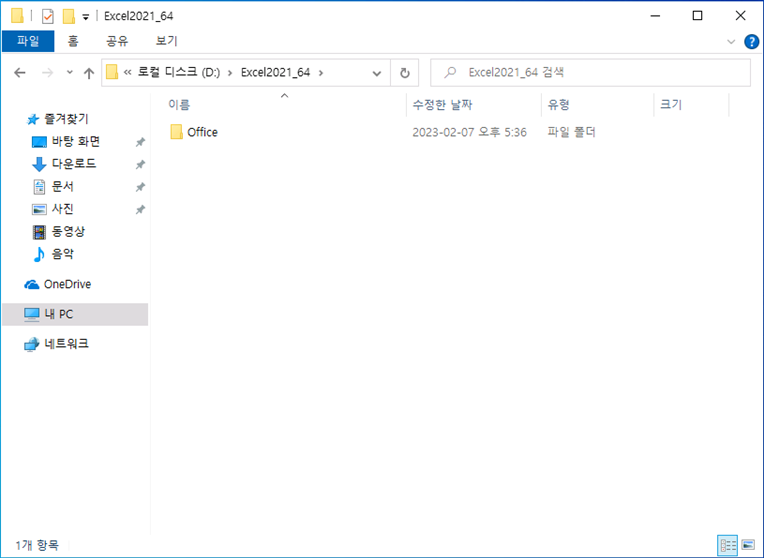Click the chevron after 로컬 디스크 (D:)
Viewport: 764px width, 558px height.
[230, 73]
